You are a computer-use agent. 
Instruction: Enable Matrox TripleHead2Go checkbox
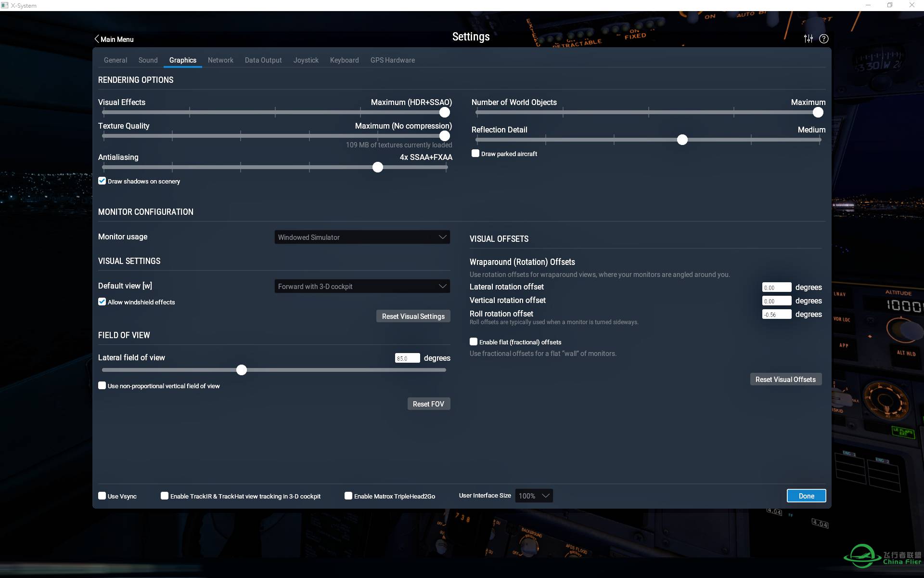(x=347, y=496)
